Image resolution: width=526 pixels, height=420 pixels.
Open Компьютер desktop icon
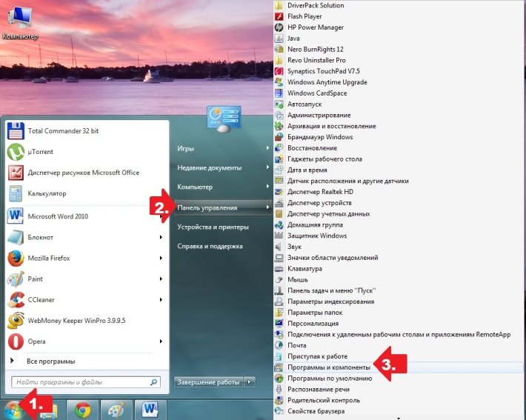(20, 18)
